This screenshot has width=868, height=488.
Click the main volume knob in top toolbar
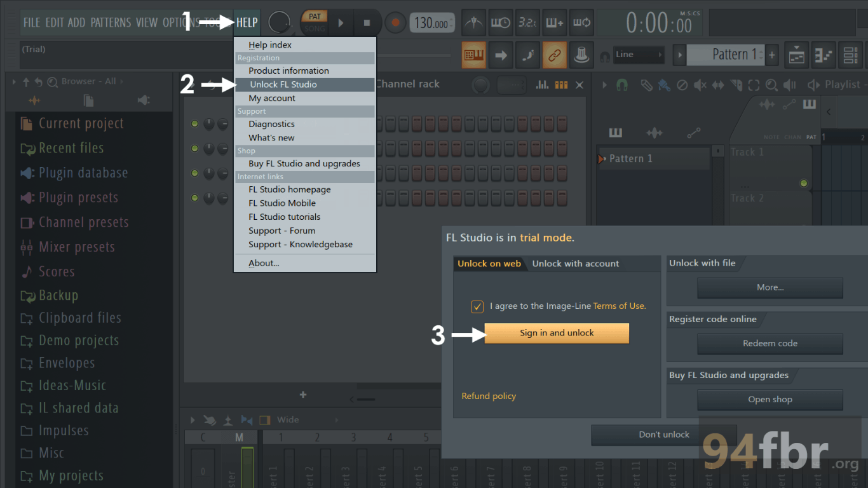pos(279,23)
